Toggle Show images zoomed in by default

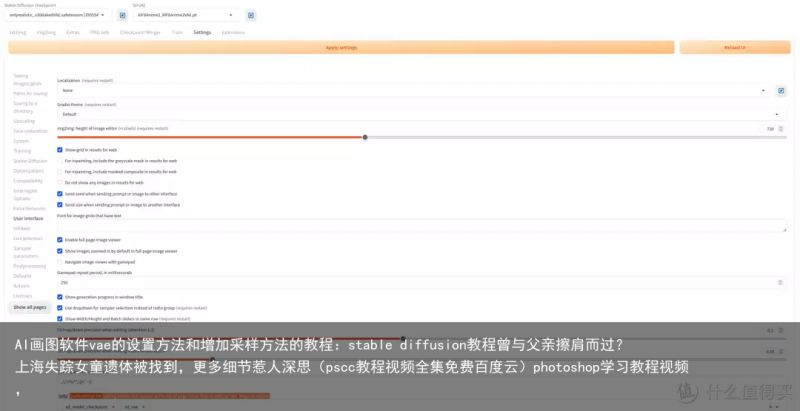pyautogui.click(x=60, y=251)
